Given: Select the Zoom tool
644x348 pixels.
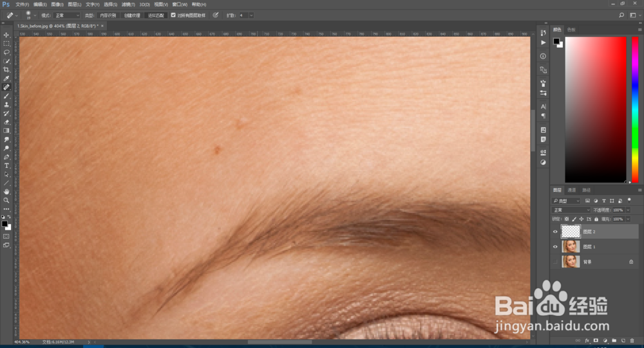Looking at the screenshot, I should coord(6,200).
